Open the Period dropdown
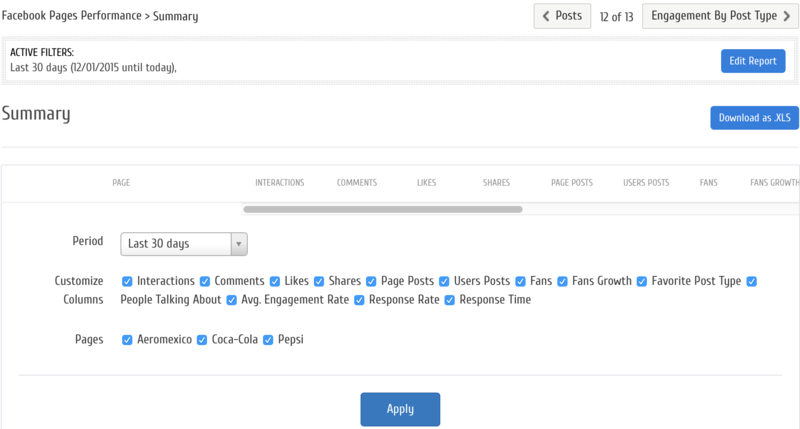The image size is (800, 429). pos(184,244)
